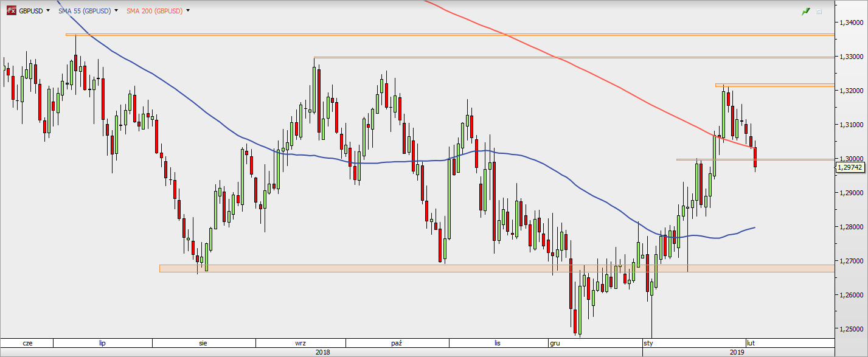
Task: Click the 1,34000 price axis label
Action: coord(852,23)
